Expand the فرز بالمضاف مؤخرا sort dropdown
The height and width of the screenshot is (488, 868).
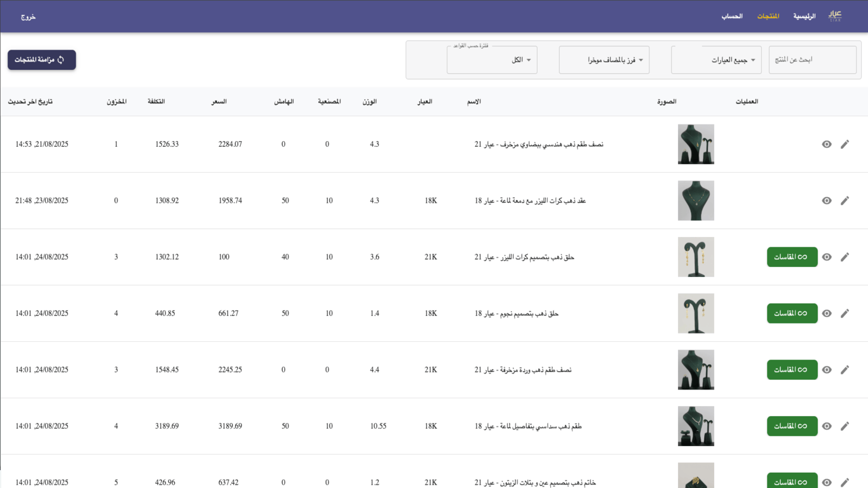point(604,60)
